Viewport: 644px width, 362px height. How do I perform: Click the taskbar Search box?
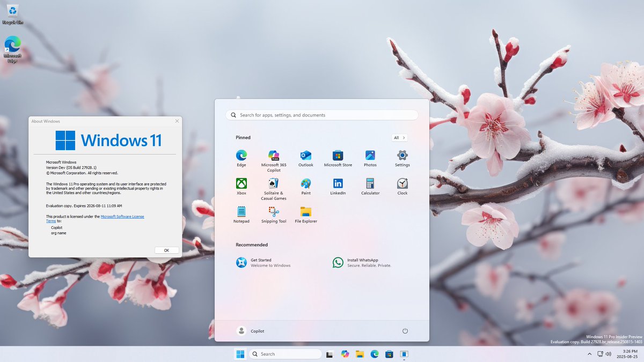[x=285, y=354]
